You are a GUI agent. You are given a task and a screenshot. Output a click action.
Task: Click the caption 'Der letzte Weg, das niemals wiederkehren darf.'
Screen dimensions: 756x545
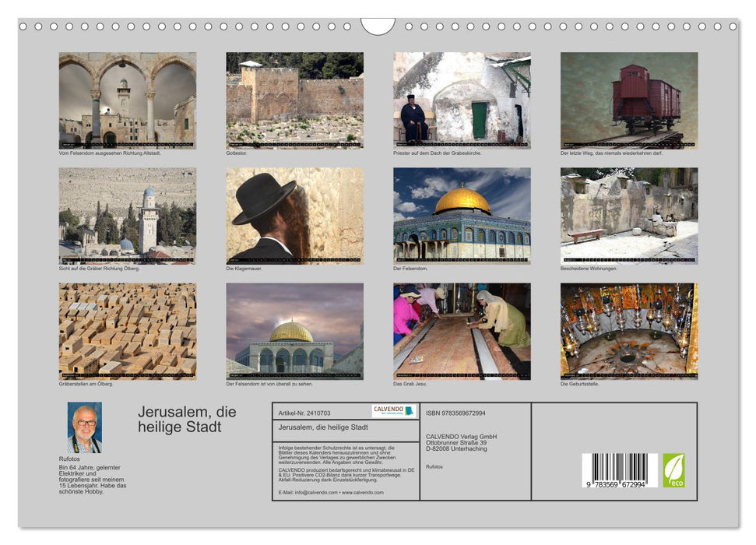tap(611, 153)
